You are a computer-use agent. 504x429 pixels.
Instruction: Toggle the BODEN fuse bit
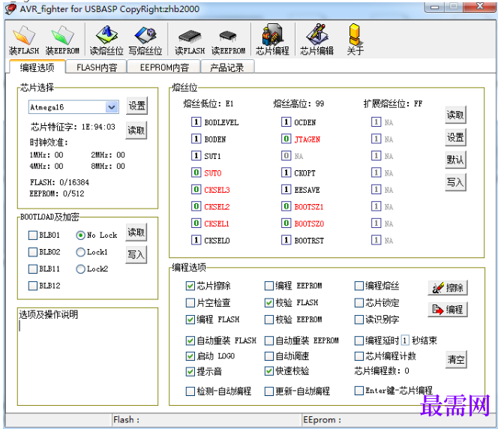196,139
